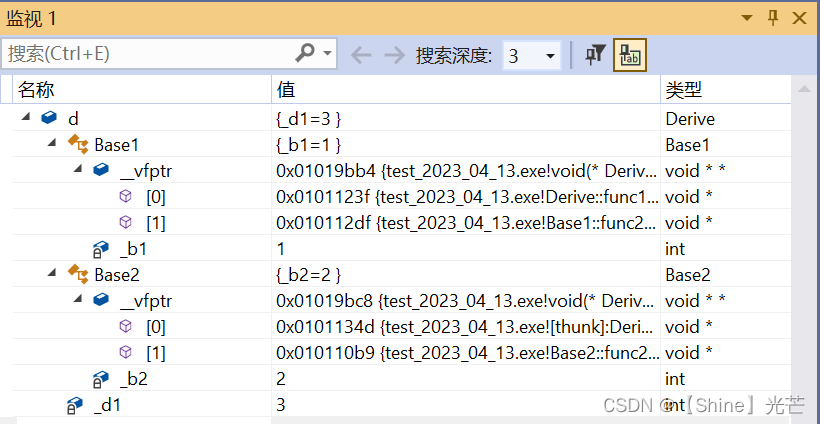Click the scrollbar up arrow

805,89
